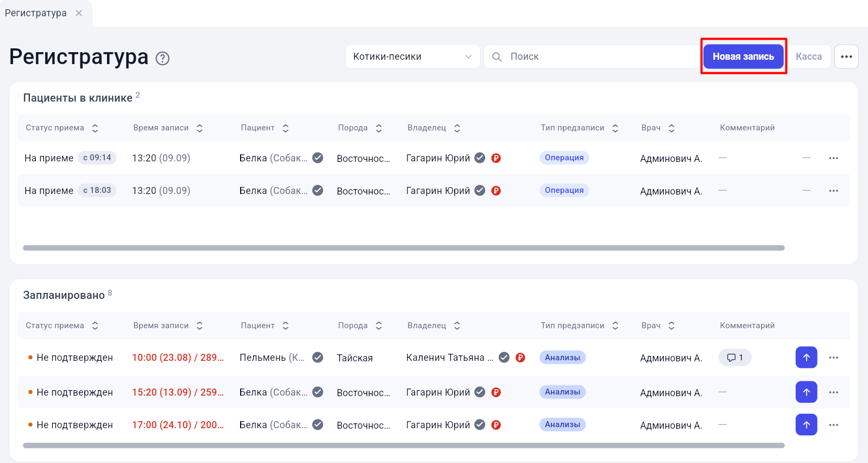868x463 pixels.
Task: Move Пельмень appointment up with arrow button
Action: (807, 358)
